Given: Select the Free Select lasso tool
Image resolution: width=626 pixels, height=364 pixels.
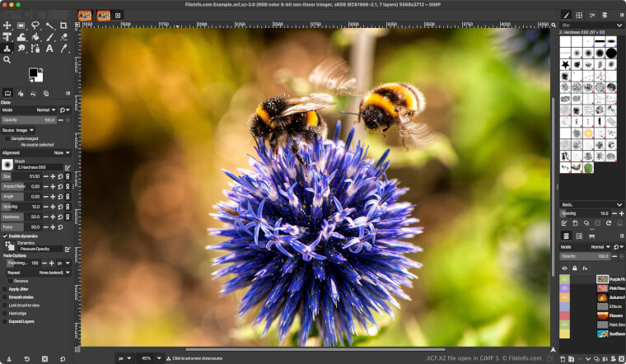Looking at the screenshot, I should coord(35,26).
